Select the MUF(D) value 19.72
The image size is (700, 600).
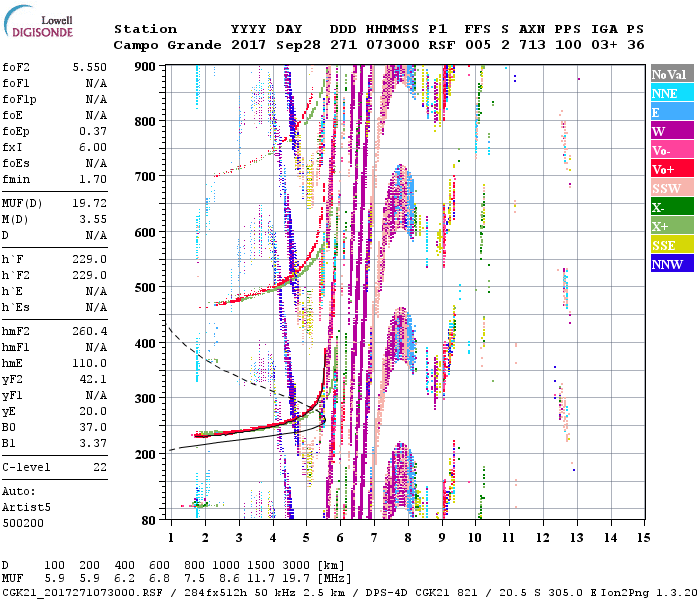[x=91, y=204]
